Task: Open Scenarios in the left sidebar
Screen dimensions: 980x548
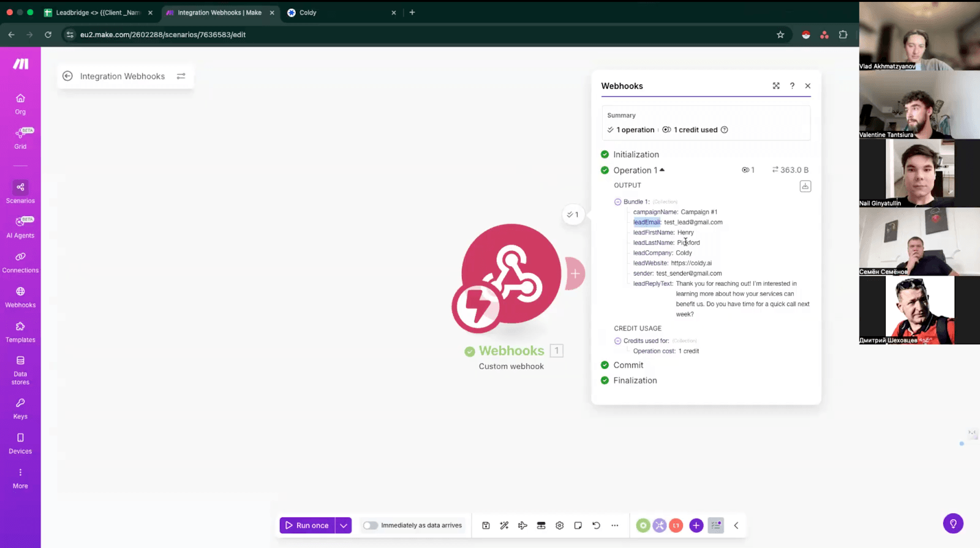Action: (x=20, y=192)
